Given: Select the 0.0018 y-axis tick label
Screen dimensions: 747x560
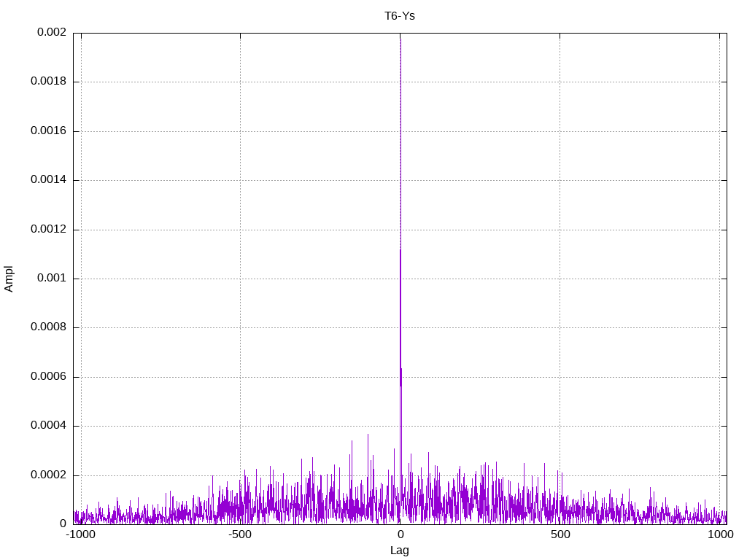Looking at the screenshot, I should [x=48, y=82].
